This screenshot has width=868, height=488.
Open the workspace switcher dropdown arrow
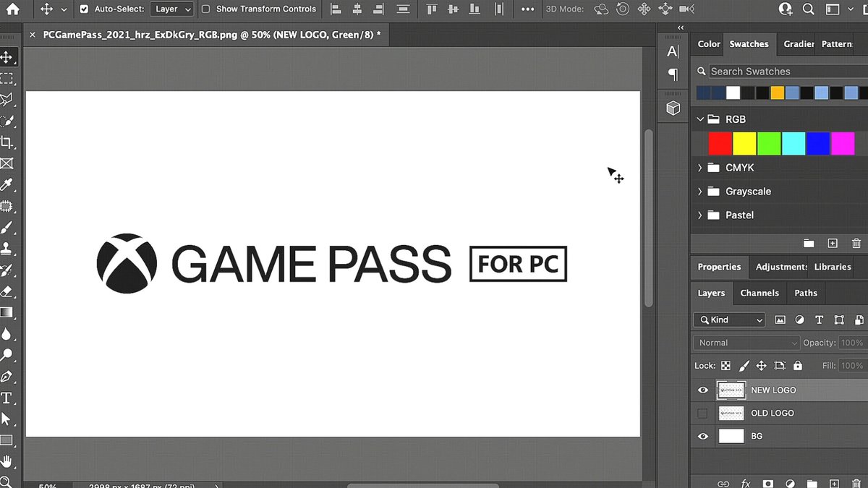point(851,9)
